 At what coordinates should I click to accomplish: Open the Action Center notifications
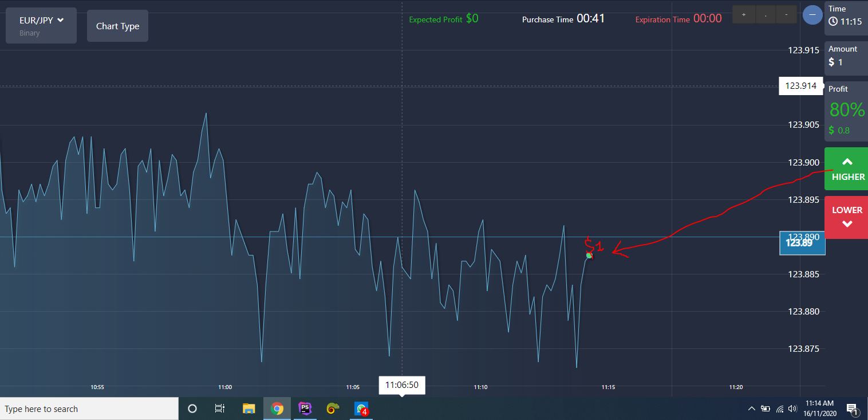[x=853, y=409]
